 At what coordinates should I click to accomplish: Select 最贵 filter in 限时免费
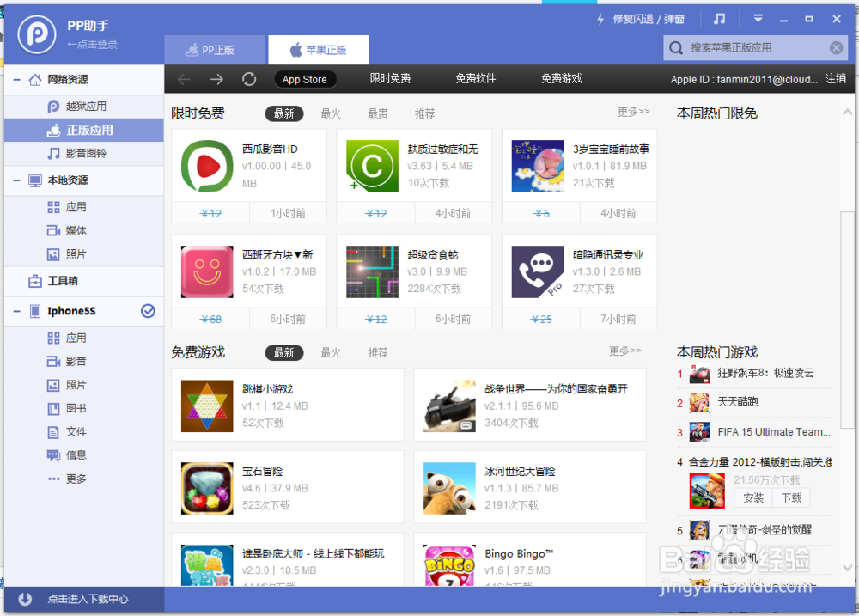click(x=378, y=113)
